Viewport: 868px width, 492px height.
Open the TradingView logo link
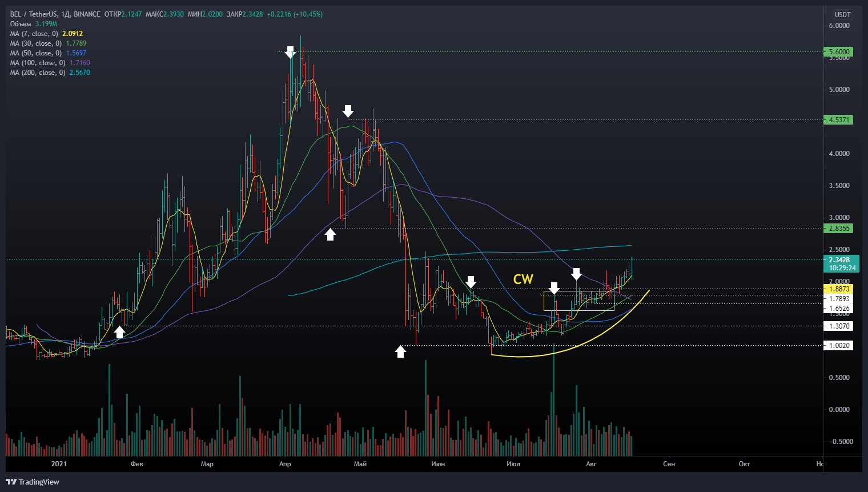coord(33,482)
